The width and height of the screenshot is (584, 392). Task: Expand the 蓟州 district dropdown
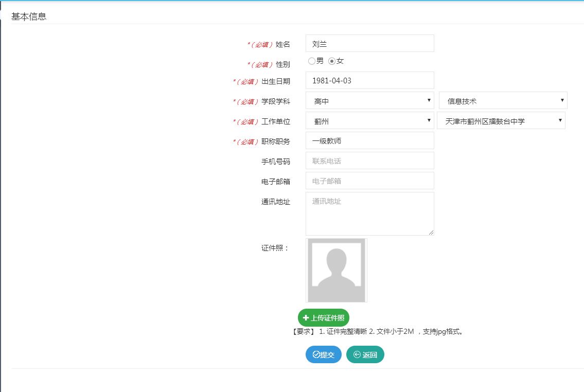pyautogui.click(x=369, y=121)
